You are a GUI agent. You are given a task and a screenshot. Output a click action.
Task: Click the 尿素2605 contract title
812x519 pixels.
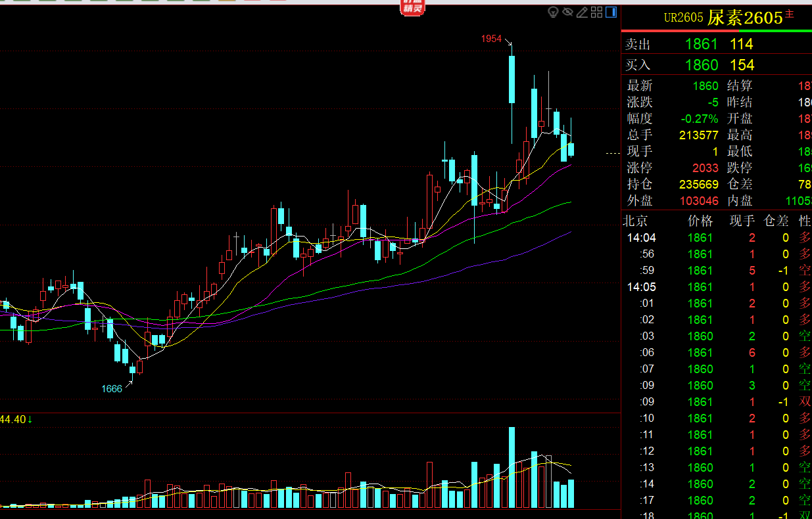(x=745, y=18)
